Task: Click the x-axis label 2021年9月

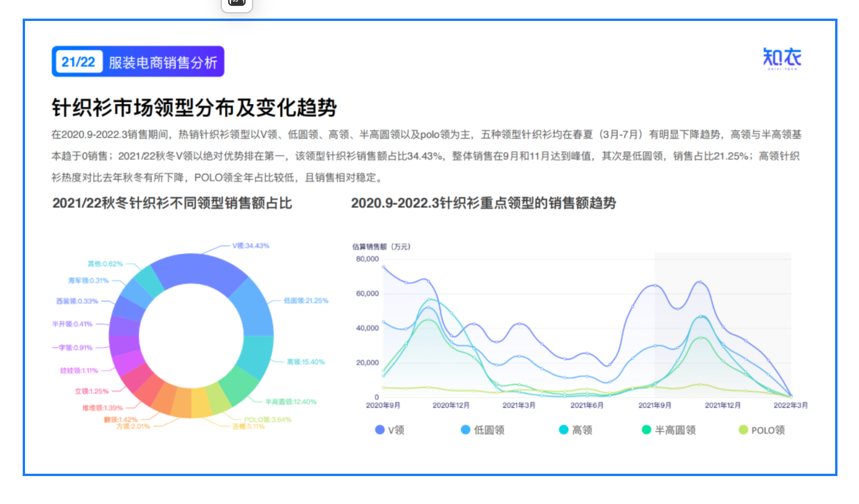Action: (x=655, y=405)
